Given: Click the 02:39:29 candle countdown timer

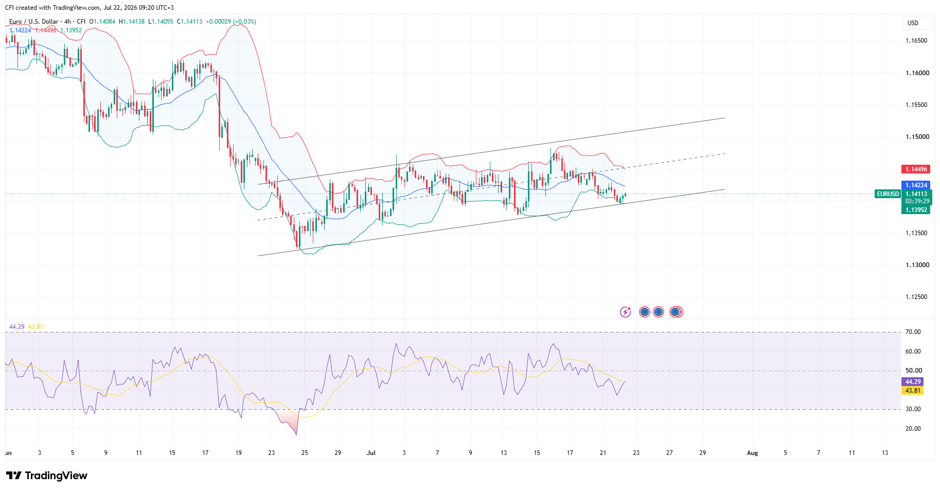Looking at the screenshot, I should pyautogui.click(x=917, y=201).
